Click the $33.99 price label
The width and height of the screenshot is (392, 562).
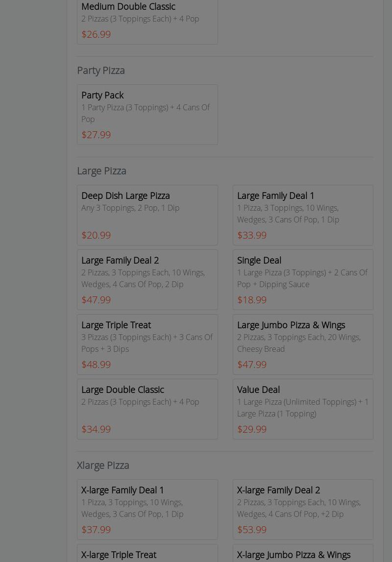coord(252,235)
